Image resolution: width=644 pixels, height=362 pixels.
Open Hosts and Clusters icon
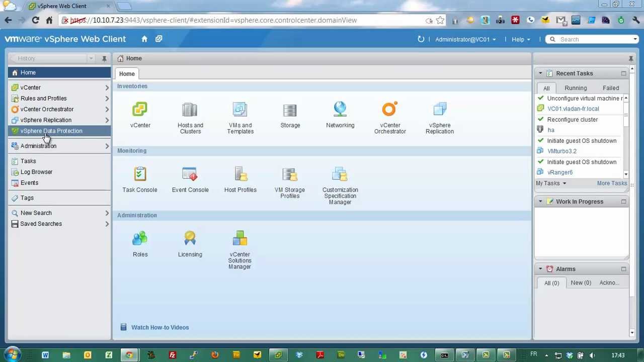(190, 110)
